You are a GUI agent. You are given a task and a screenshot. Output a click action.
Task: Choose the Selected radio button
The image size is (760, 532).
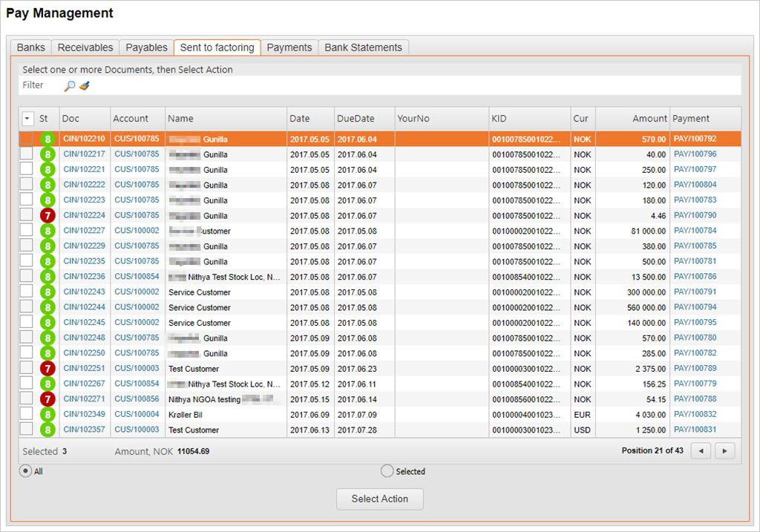click(387, 471)
